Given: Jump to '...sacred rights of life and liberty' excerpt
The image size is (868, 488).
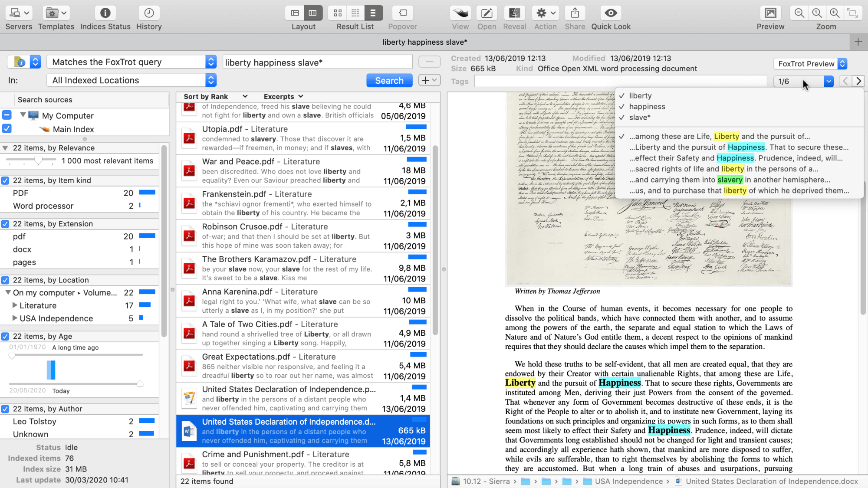Looking at the screenshot, I should click(723, 169).
